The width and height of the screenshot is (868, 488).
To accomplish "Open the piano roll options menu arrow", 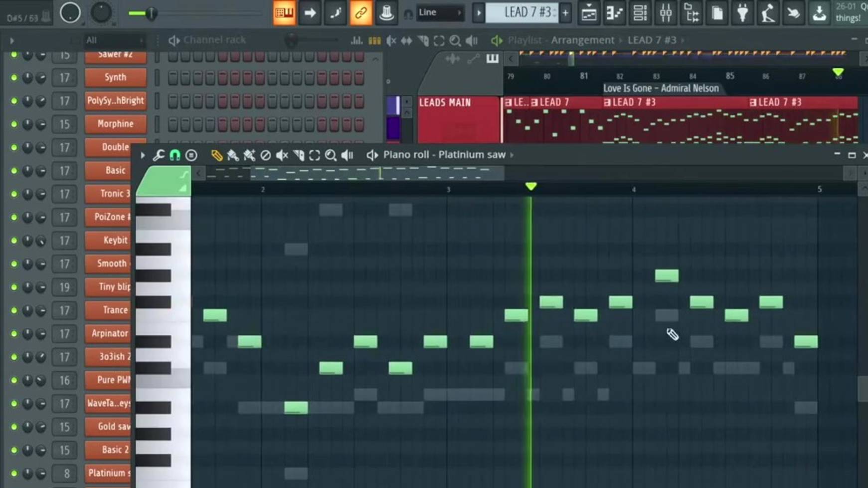I will tap(143, 155).
